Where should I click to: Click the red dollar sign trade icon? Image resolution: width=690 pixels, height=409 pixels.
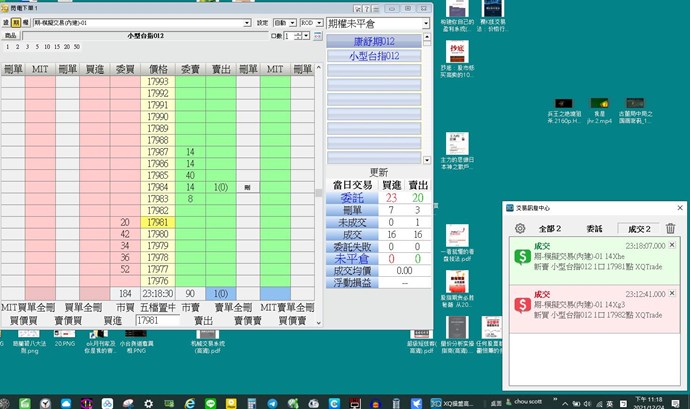pos(522,306)
